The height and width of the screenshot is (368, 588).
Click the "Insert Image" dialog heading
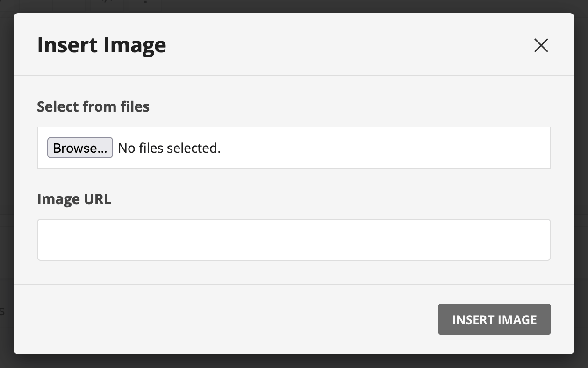(101, 45)
